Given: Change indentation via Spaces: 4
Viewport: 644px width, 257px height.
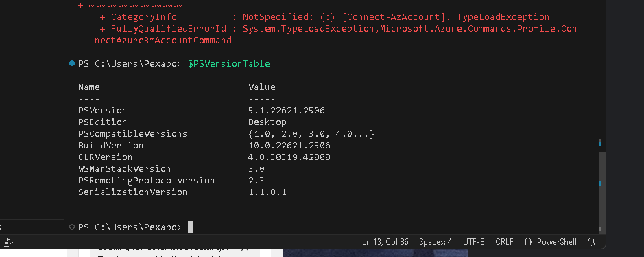Looking at the screenshot, I should click(x=436, y=242).
